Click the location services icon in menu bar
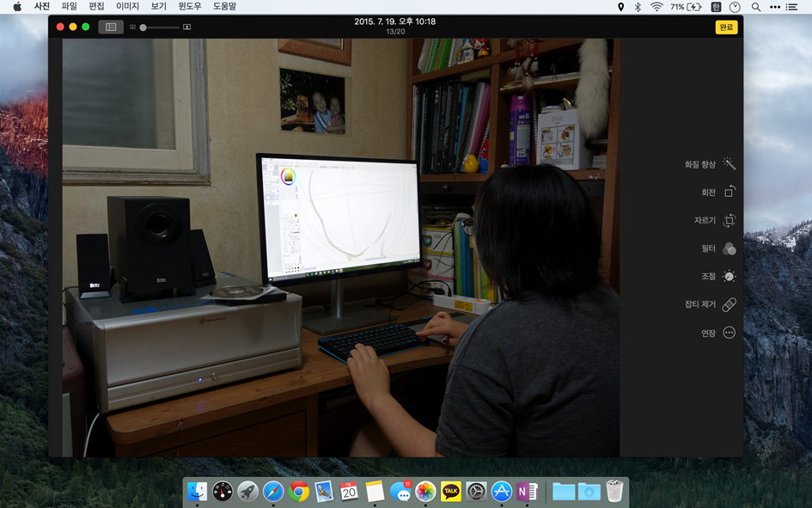The width and height of the screenshot is (812, 508). coord(620,7)
